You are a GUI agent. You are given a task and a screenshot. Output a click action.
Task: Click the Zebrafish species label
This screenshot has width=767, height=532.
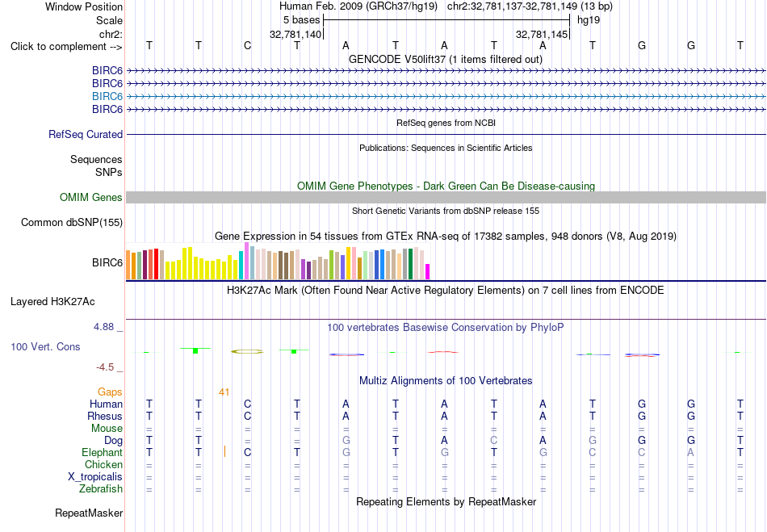pyautogui.click(x=101, y=488)
